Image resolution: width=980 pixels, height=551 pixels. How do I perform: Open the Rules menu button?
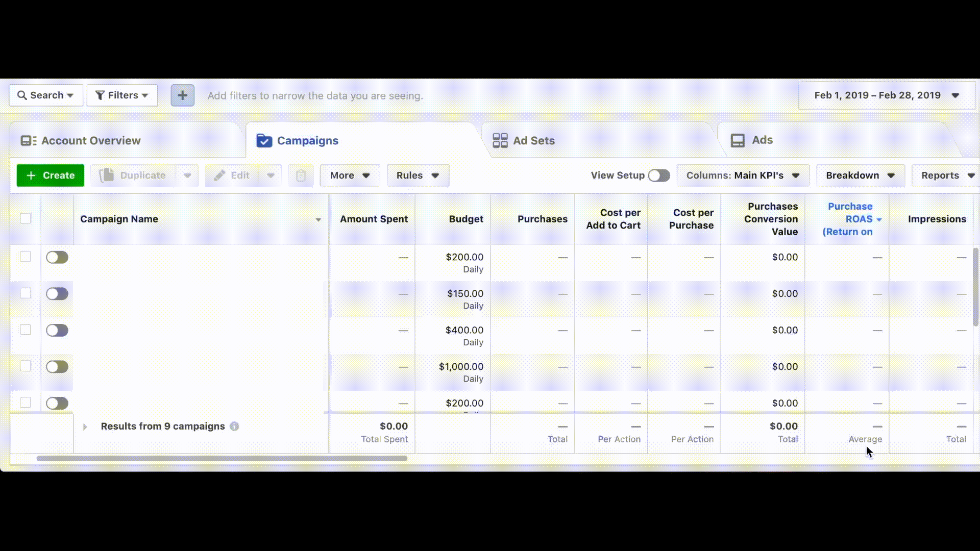coord(418,176)
